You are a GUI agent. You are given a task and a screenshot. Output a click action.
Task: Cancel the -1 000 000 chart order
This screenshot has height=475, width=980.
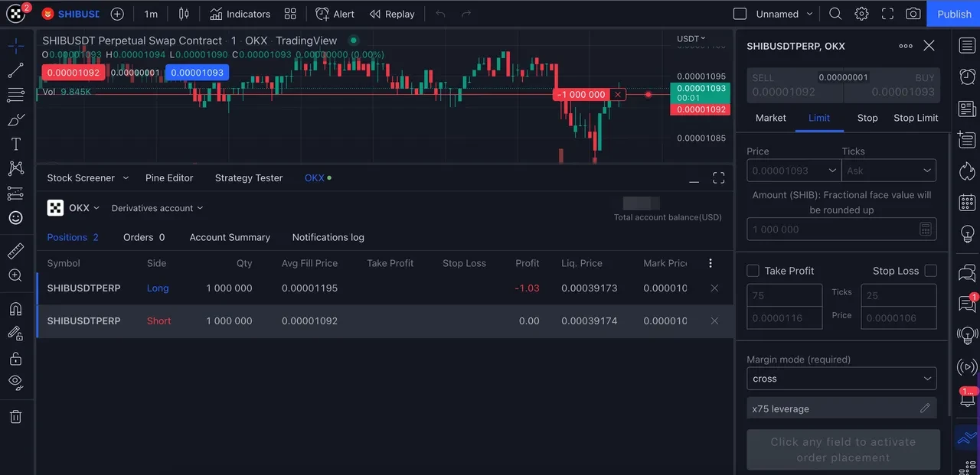coord(618,95)
